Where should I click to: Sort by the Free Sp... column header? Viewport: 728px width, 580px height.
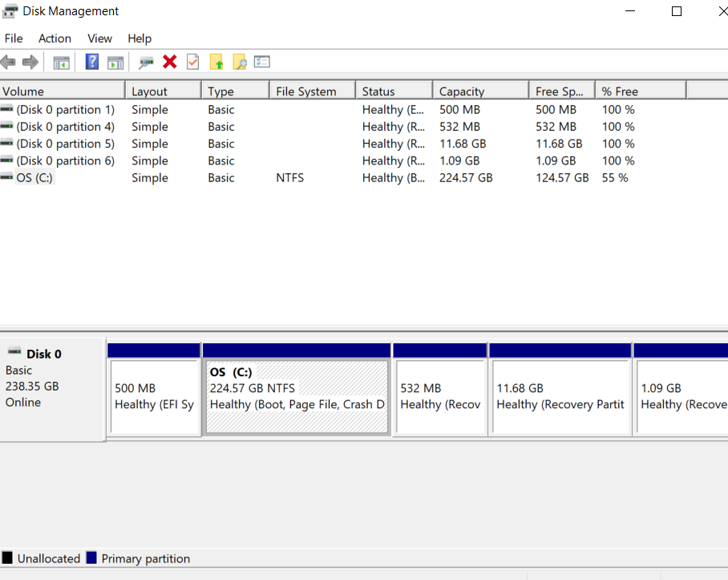[x=562, y=91]
